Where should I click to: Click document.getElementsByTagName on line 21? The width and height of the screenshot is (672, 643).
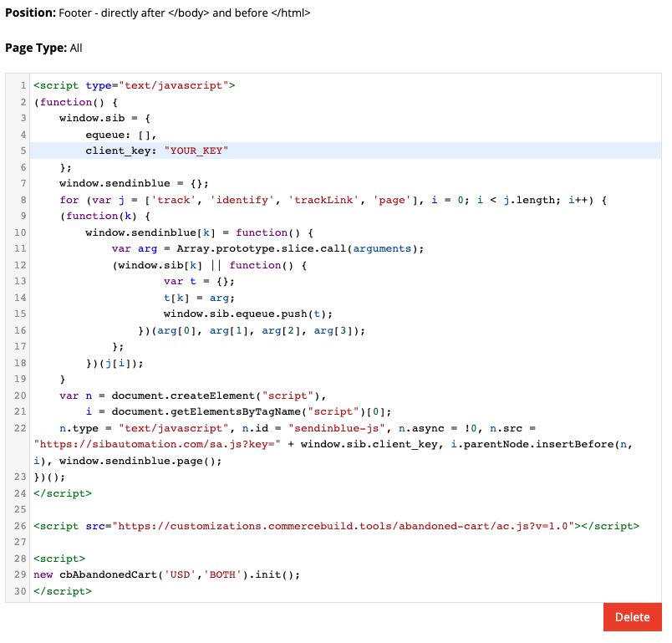[x=206, y=412]
